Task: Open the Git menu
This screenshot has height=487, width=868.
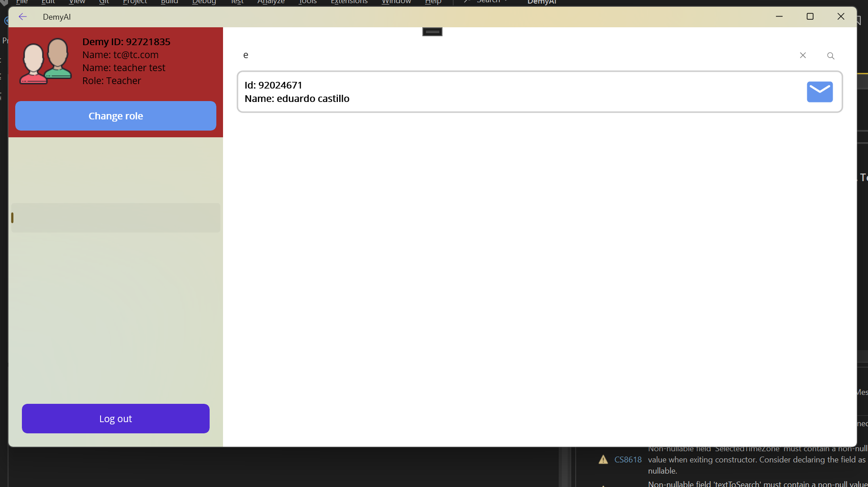Action: [x=104, y=2]
